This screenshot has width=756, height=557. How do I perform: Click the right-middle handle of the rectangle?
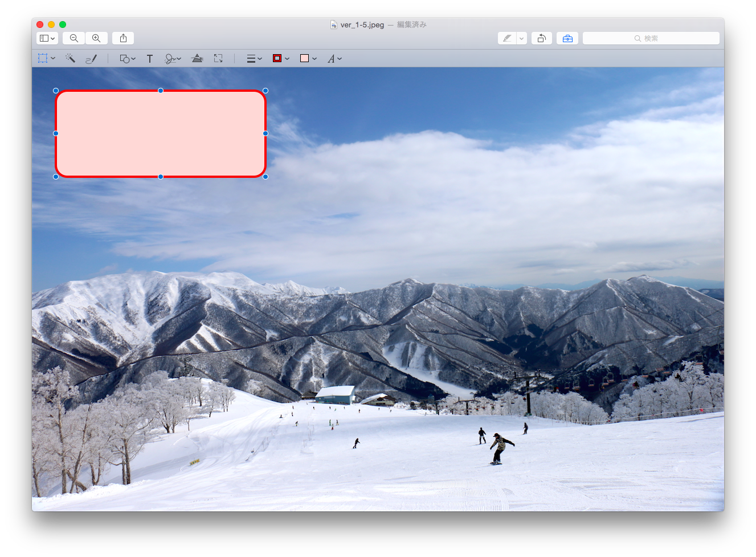pos(265,133)
